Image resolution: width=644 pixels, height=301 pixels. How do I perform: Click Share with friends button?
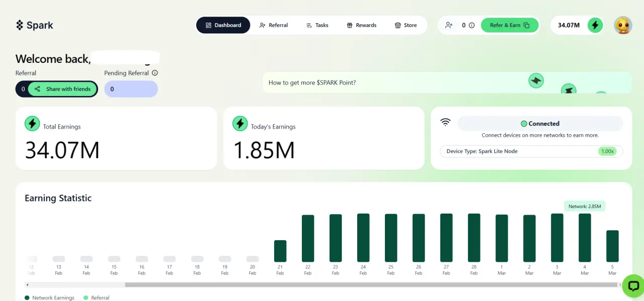coord(62,89)
